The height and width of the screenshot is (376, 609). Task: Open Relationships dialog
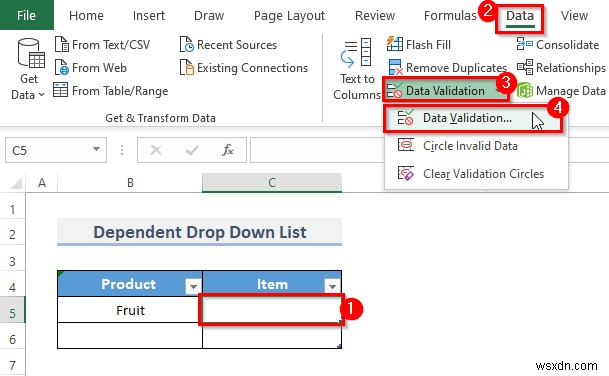(561, 68)
